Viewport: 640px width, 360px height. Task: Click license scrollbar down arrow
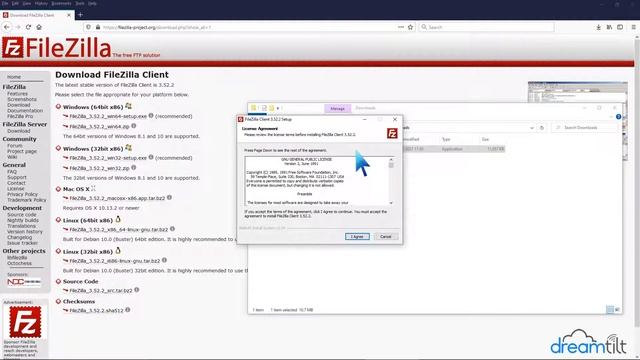[391, 203]
